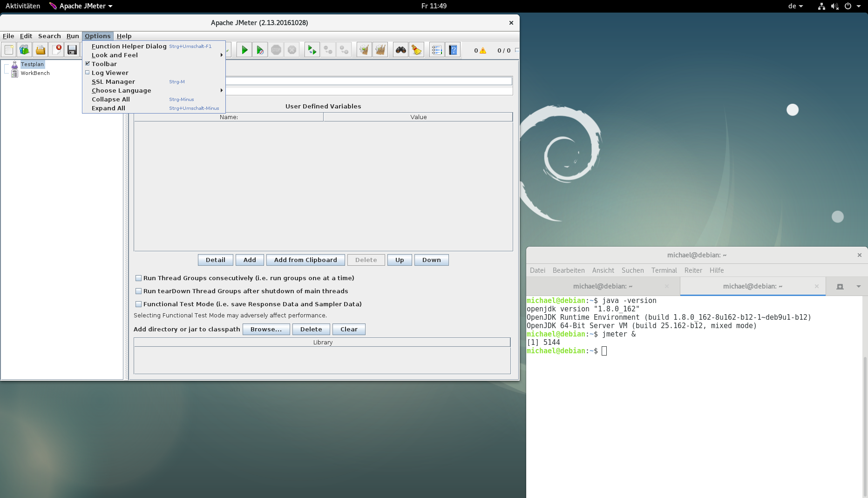This screenshot has height=498, width=868.
Task: Choose Expand All menu entry
Action: (x=154, y=108)
